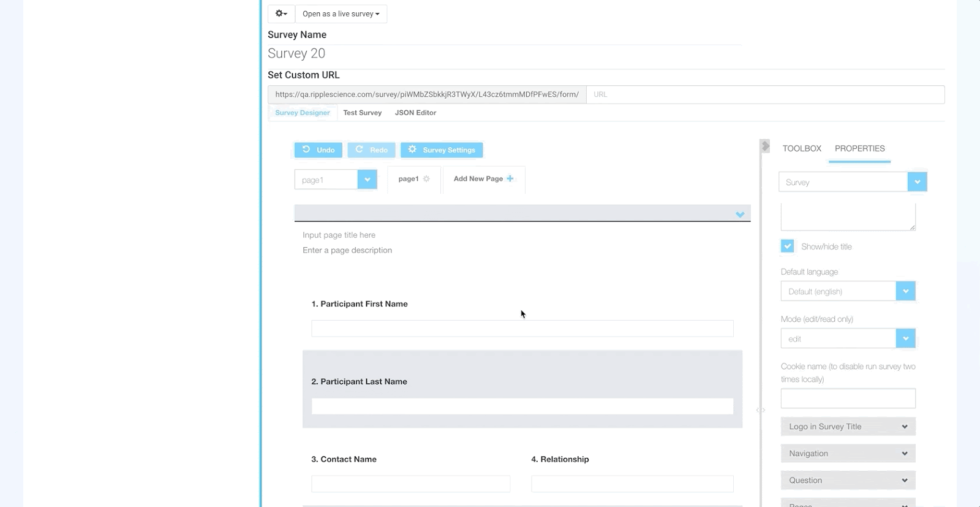
Task: Click the page1 tab settings gear icon
Action: click(426, 179)
